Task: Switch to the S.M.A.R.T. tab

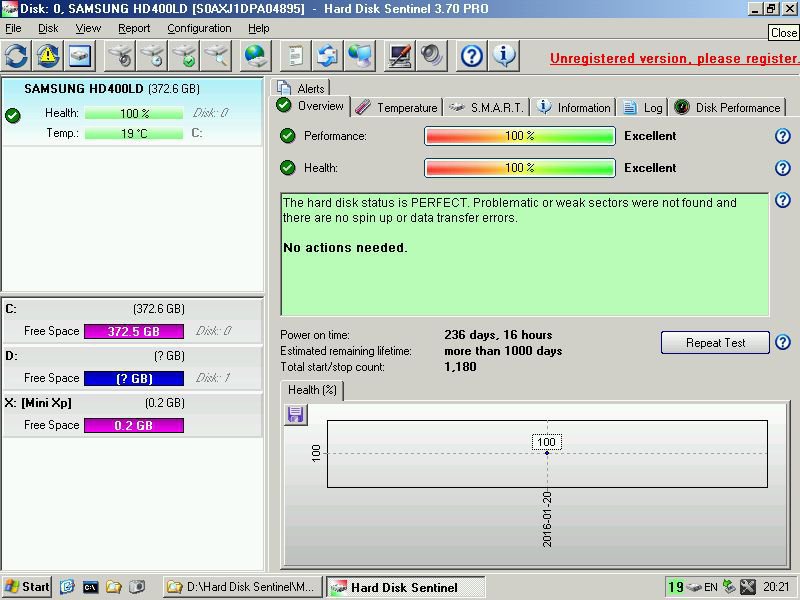Action: point(486,108)
